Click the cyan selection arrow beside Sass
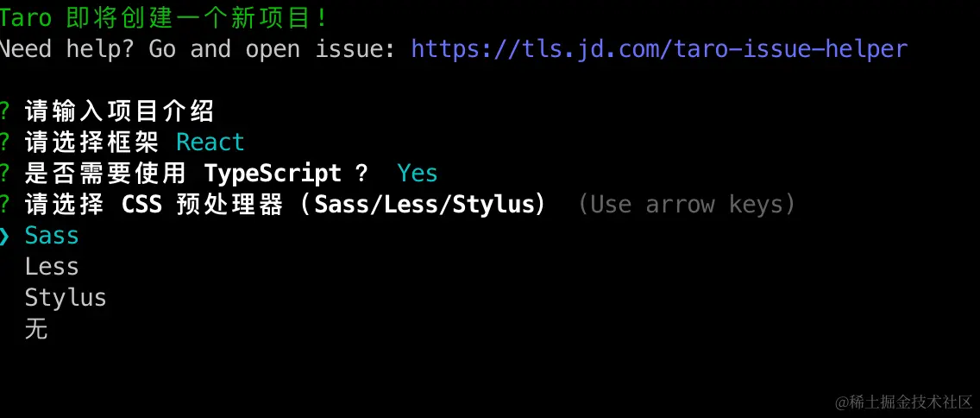This screenshot has height=418, width=980. 5,236
